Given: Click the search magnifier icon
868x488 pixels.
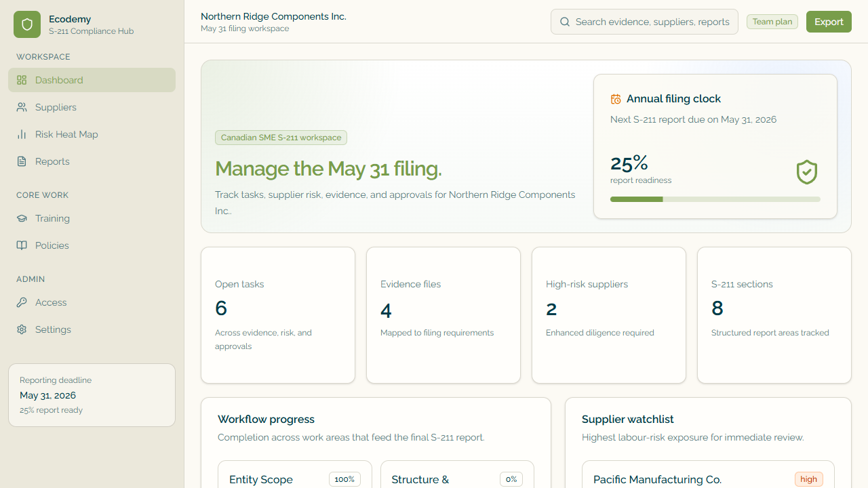Looking at the screenshot, I should (x=565, y=22).
